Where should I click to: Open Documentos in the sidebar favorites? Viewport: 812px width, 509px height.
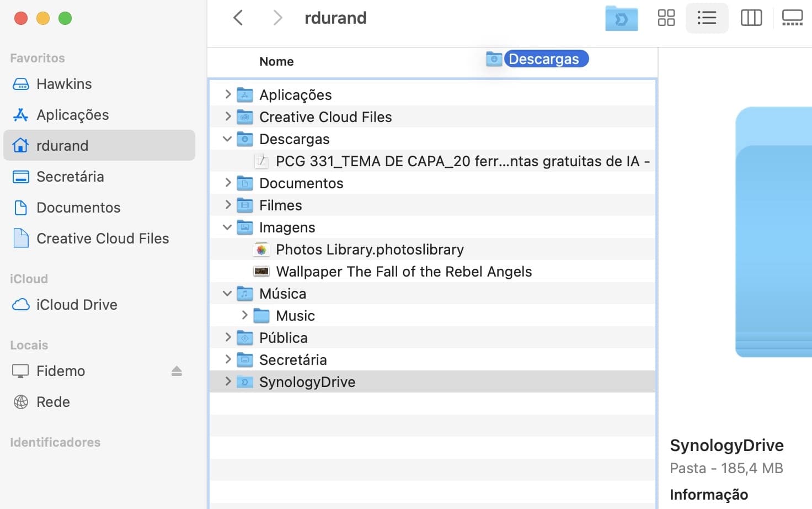click(x=99, y=208)
